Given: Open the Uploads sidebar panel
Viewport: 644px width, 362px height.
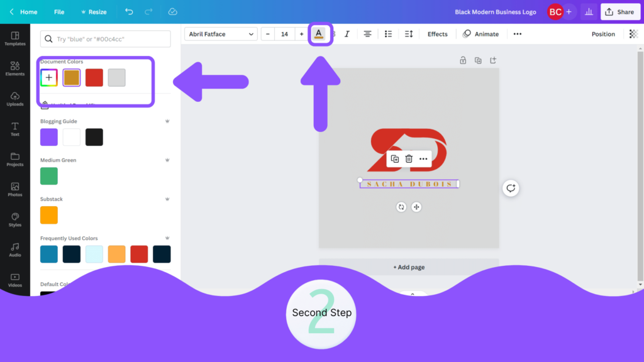Looking at the screenshot, I should [x=15, y=99].
